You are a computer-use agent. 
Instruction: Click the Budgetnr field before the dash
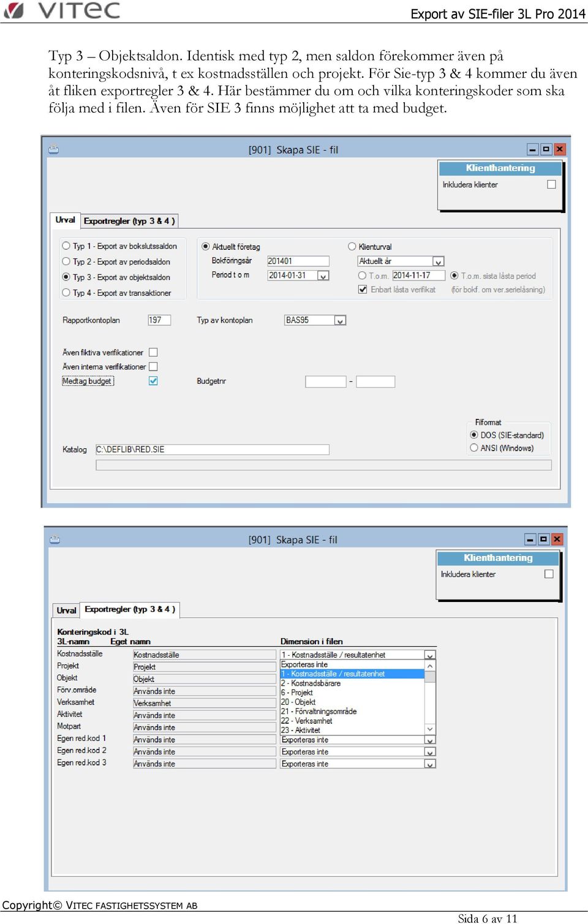click(x=326, y=381)
